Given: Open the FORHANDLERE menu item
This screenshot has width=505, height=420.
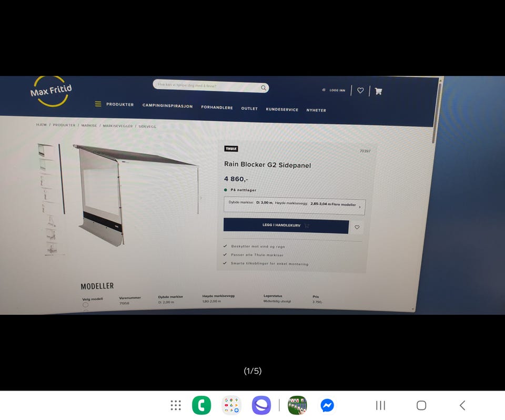Looking at the screenshot, I should pyautogui.click(x=217, y=107).
